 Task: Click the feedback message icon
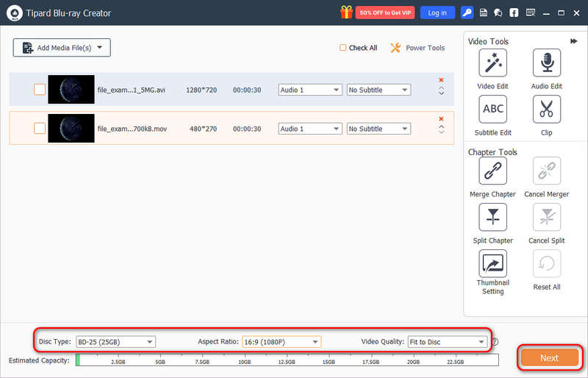pyautogui.click(x=530, y=13)
